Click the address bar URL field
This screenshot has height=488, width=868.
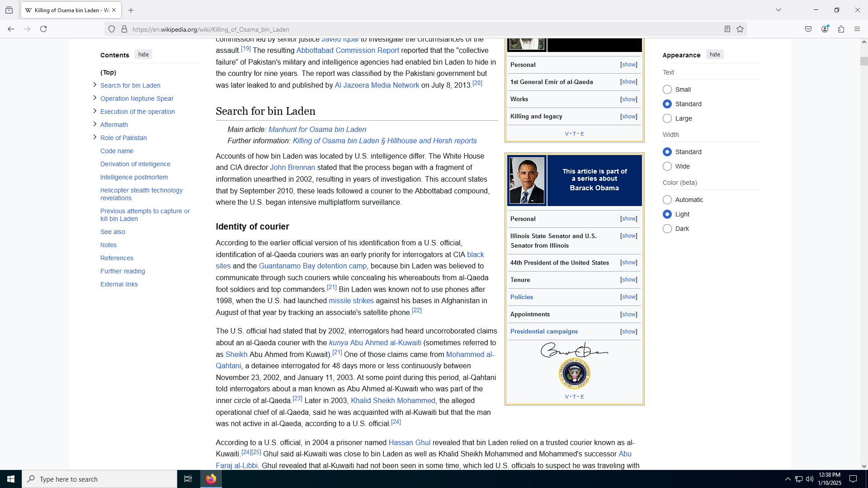point(425,29)
